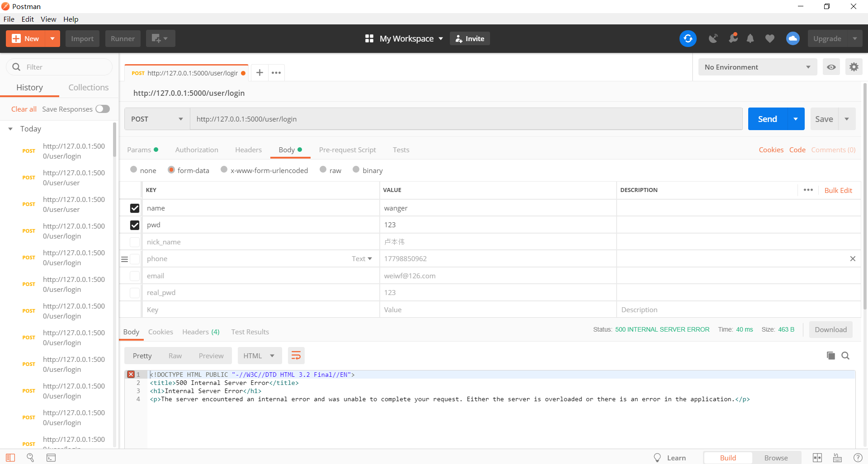The image size is (868, 464).
Task: Enable the phone parameter checkbox
Action: coord(135,259)
